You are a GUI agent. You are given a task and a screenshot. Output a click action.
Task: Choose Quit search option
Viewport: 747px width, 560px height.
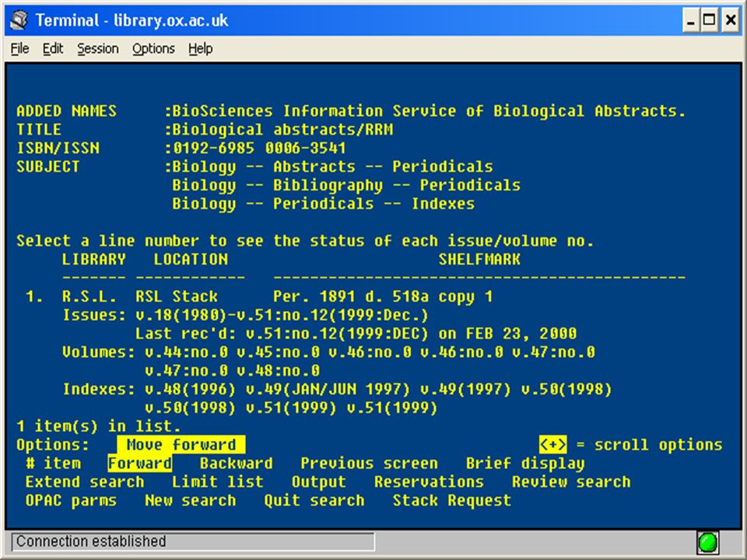314,500
